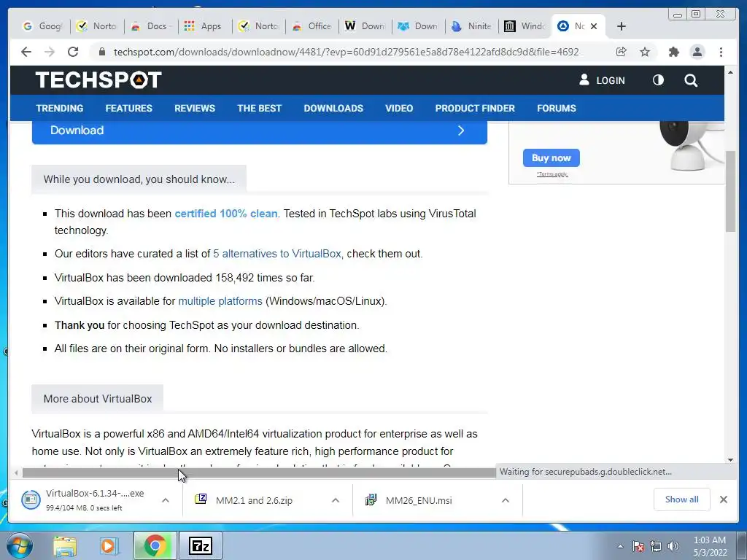The width and height of the screenshot is (747, 560).
Task: Click the taskbar clock and date
Action: tap(710, 546)
